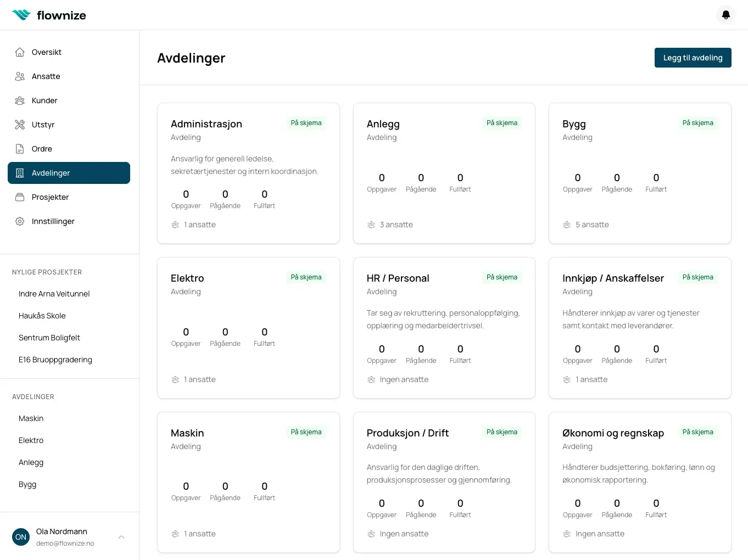Switch to the Prosjekter section
Viewport: 748px width, 560px height.
[x=51, y=197]
